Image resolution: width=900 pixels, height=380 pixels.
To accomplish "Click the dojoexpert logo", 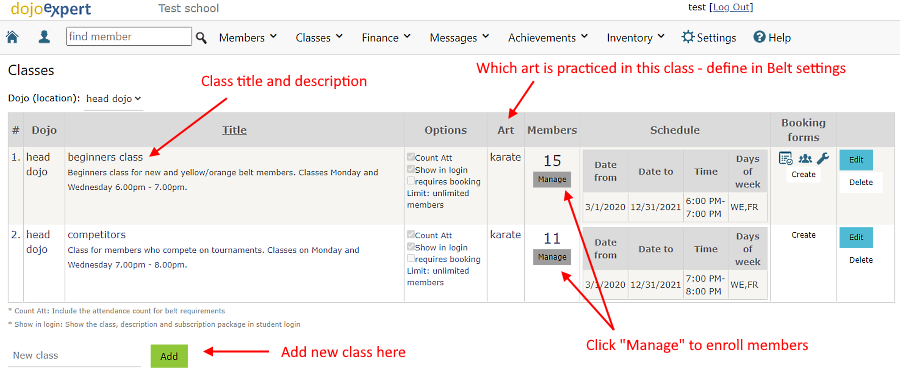I will click(51, 9).
